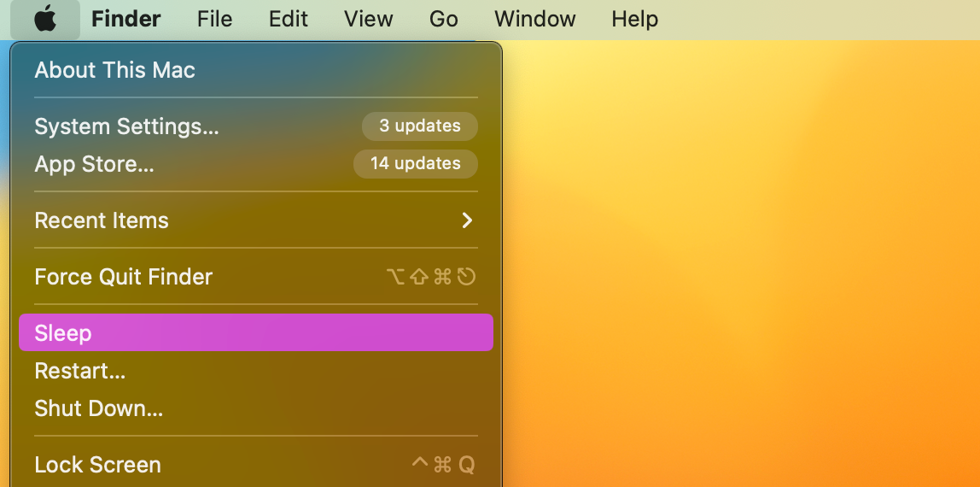Choose Restart… from the menu
Image resolution: width=980 pixels, height=487 pixels.
256,371
